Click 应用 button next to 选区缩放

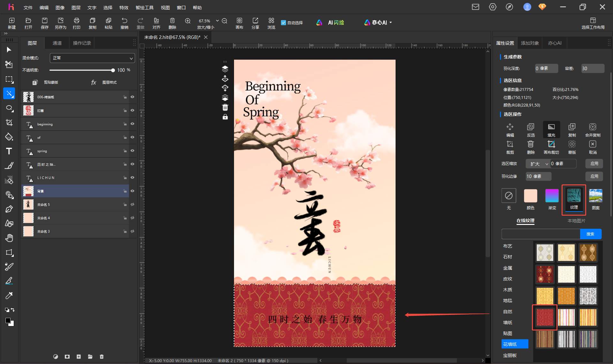[x=594, y=164]
